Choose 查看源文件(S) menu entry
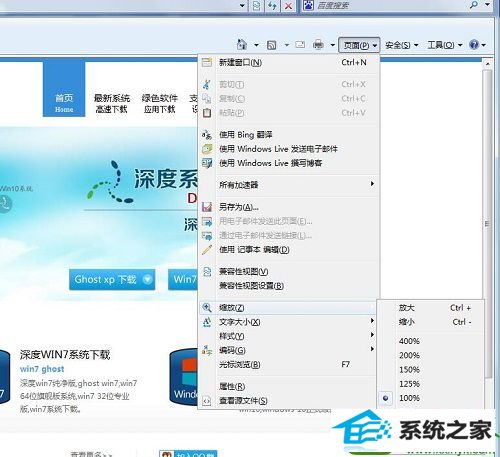Viewport: 500px width, 457px height. pos(289,401)
